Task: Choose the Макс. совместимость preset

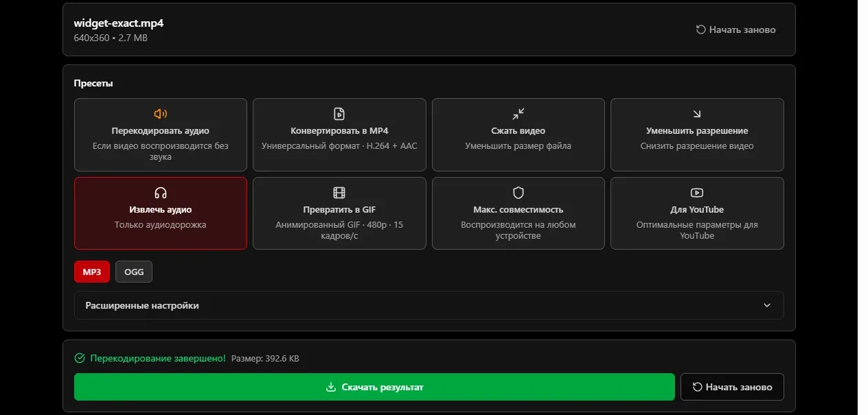Action: [518, 213]
